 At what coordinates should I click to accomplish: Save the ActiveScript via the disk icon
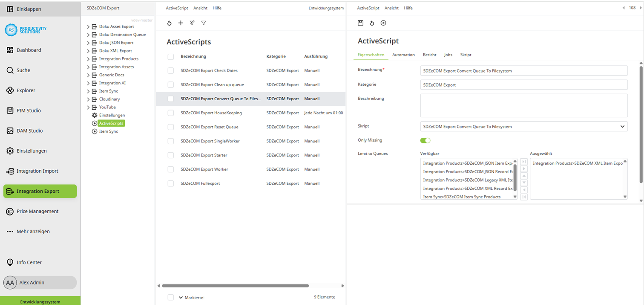point(360,23)
